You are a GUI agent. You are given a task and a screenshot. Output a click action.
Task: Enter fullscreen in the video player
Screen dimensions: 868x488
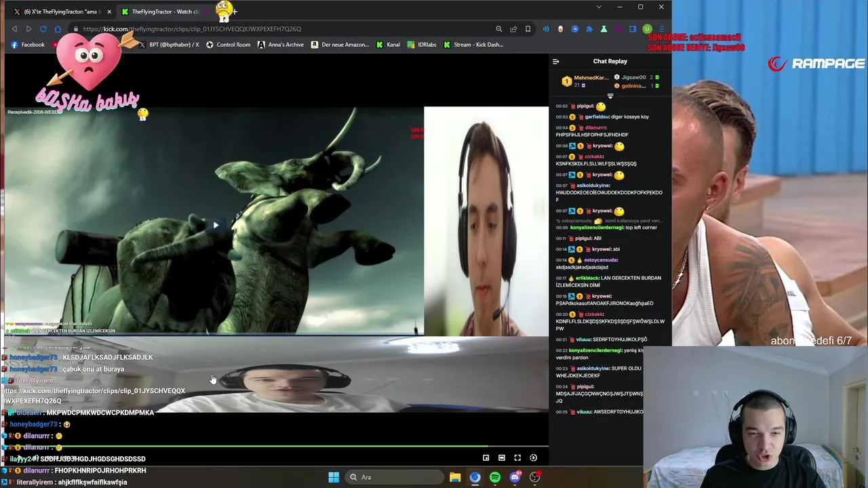click(517, 458)
